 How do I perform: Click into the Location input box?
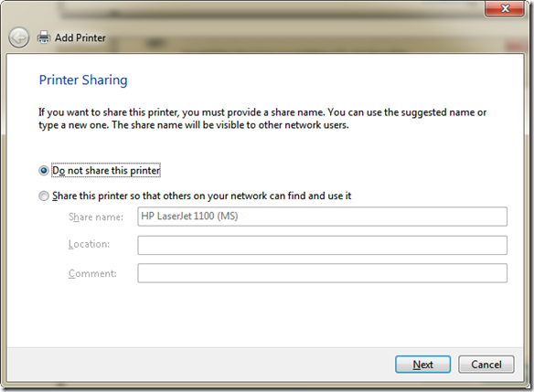[322, 245]
